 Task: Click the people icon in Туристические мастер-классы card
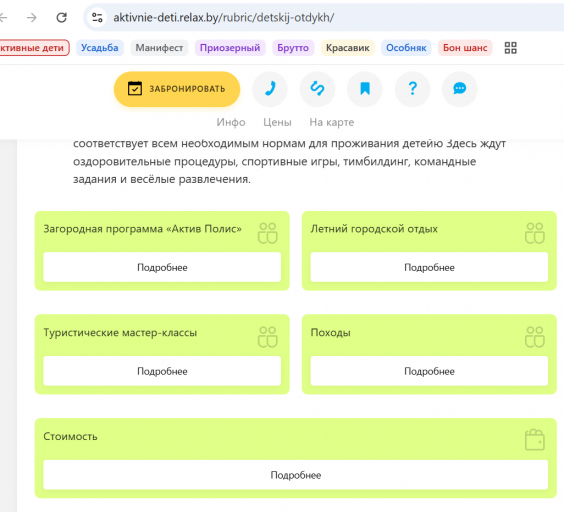(268, 337)
